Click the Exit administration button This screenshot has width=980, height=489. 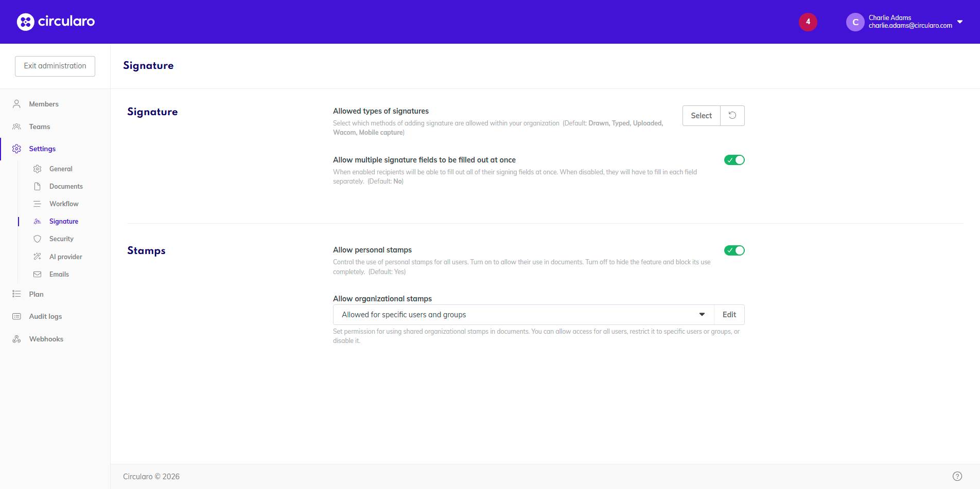[x=55, y=66]
